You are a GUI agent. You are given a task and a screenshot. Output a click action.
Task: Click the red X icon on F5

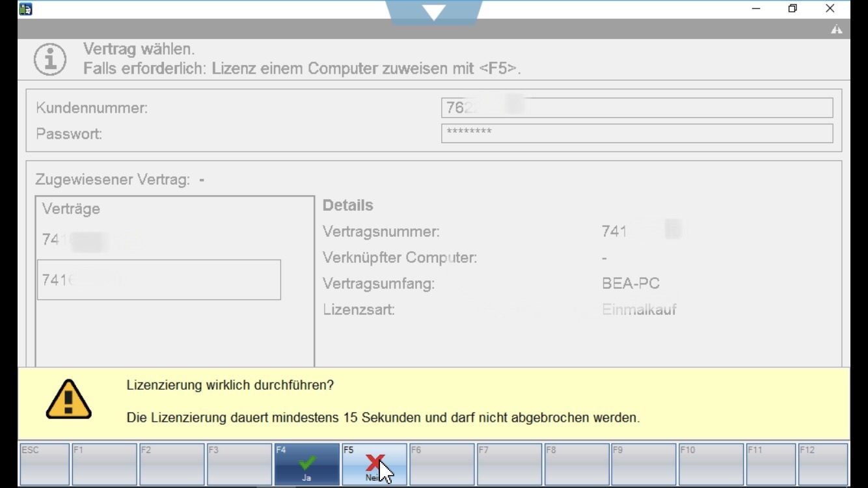[x=374, y=461]
